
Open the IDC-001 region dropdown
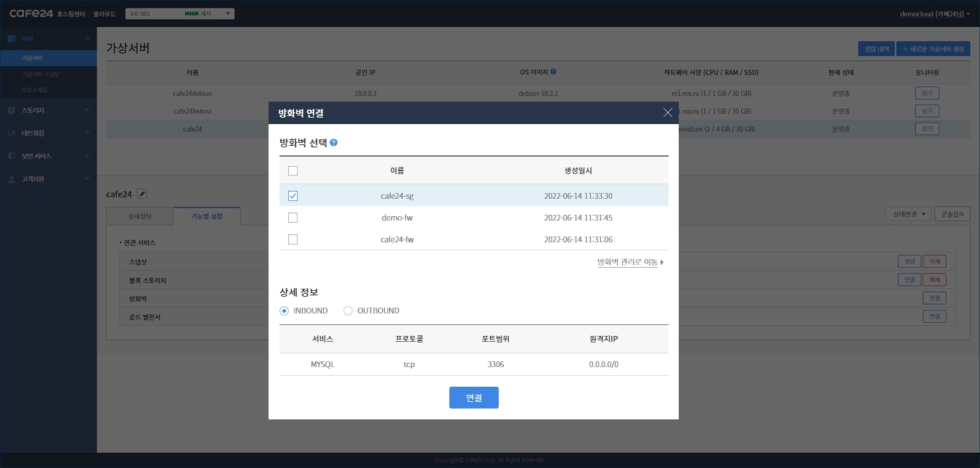179,14
